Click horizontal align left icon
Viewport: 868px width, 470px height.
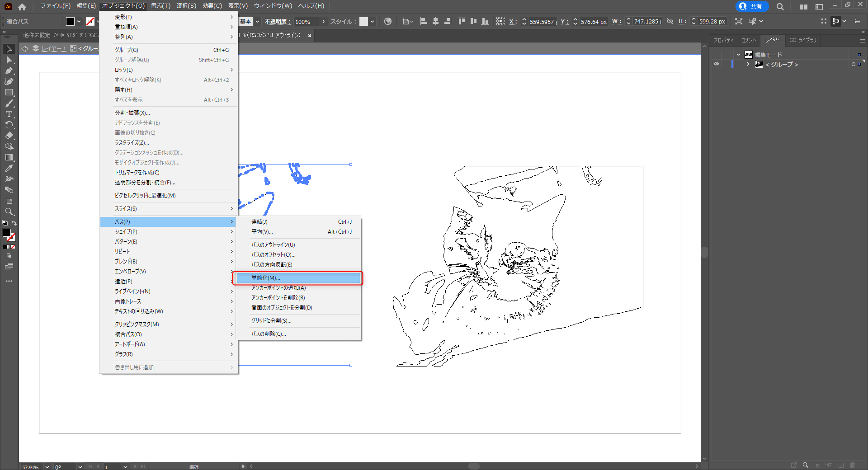[x=424, y=21]
